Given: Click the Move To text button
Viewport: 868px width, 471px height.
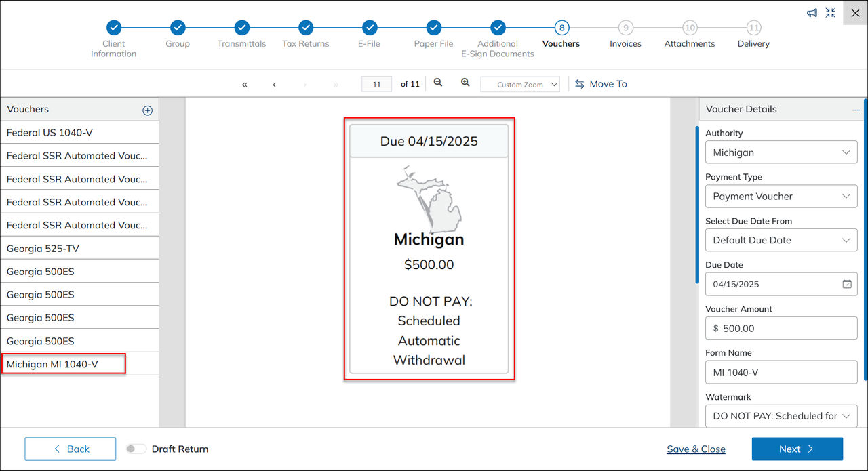Looking at the screenshot, I should click(608, 84).
